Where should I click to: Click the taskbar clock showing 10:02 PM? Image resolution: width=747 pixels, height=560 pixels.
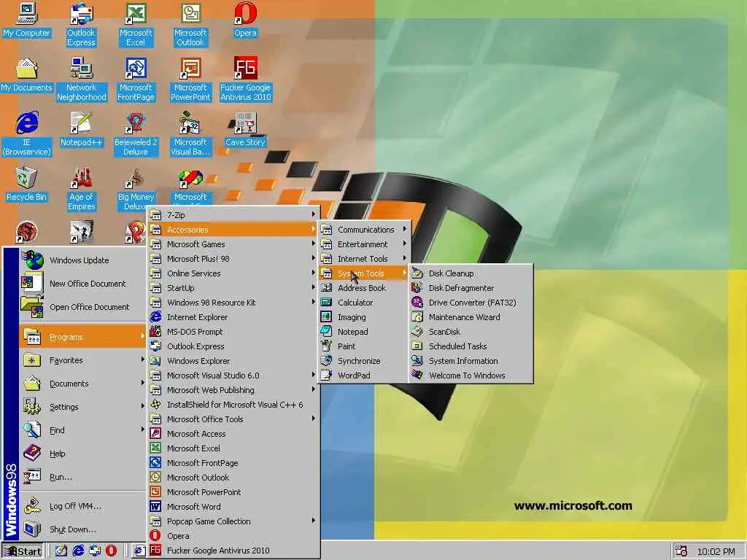[x=716, y=551]
